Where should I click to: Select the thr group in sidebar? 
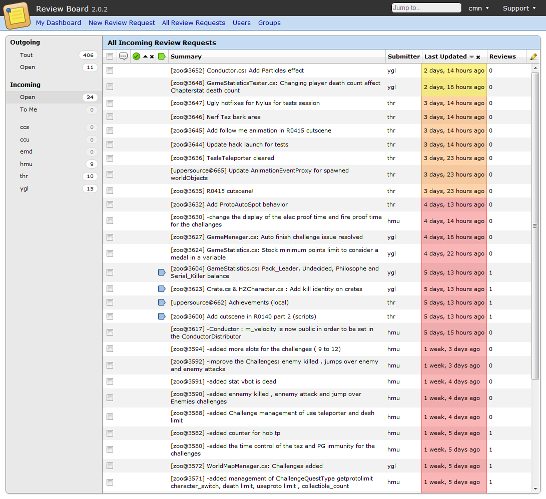pyautogui.click(x=54, y=176)
